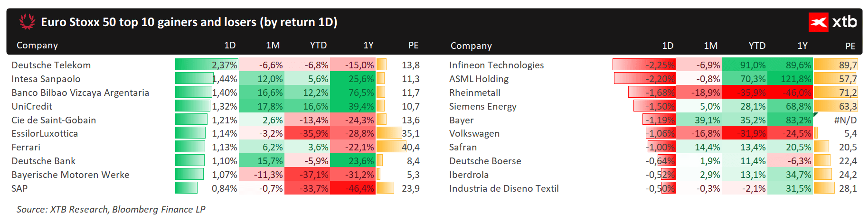Click EssilorLuxottica's orange PE bar
The image size is (868, 223).
pos(389,133)
